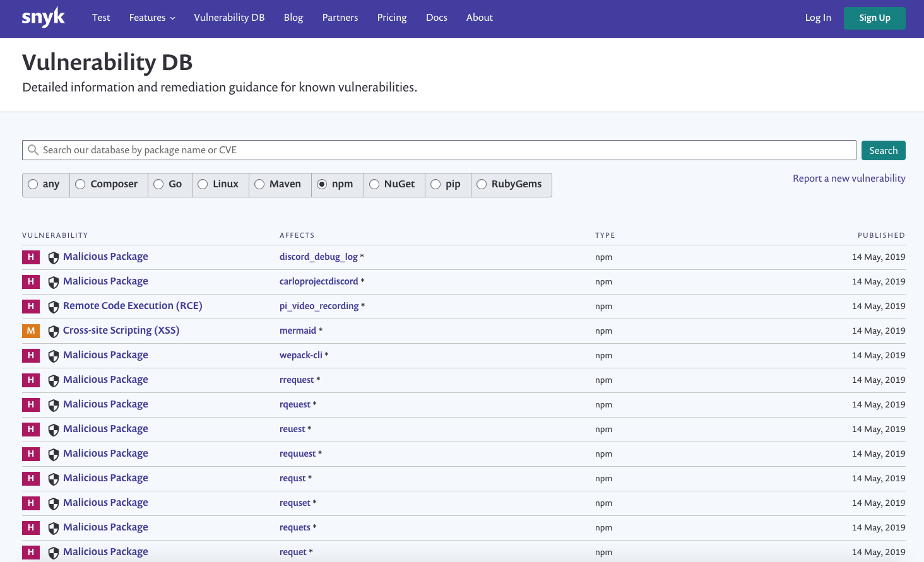Click the shield icon next to Cross-site Scripting

(x=54, y=331)
